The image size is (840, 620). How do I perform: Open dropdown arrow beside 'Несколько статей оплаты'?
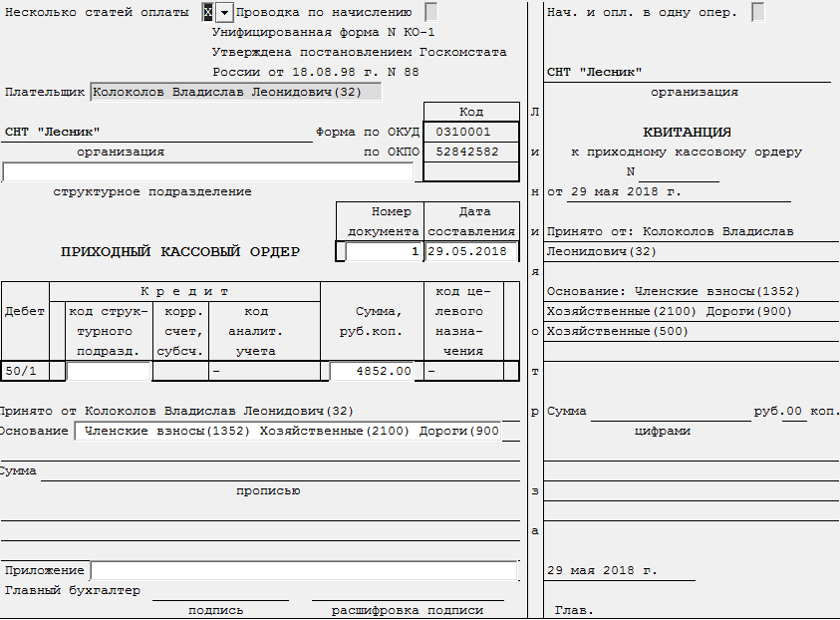tap(224, 13)
